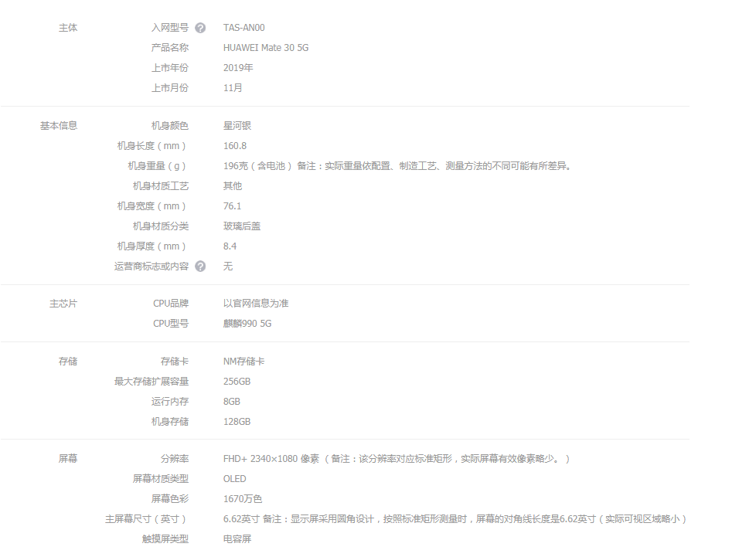756x557 pixels.
Task: Click the 机身存储 label
Action: pyautogui.click(x=170, y=422)
